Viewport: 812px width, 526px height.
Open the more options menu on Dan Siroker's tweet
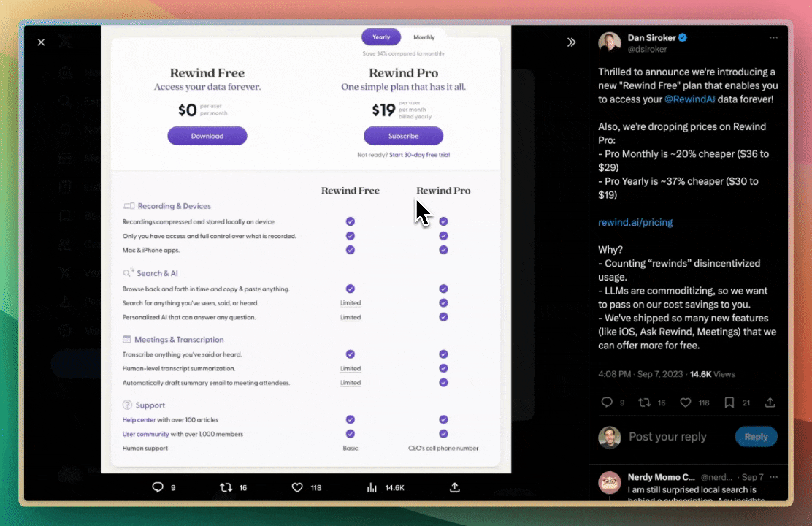(773, 37)
